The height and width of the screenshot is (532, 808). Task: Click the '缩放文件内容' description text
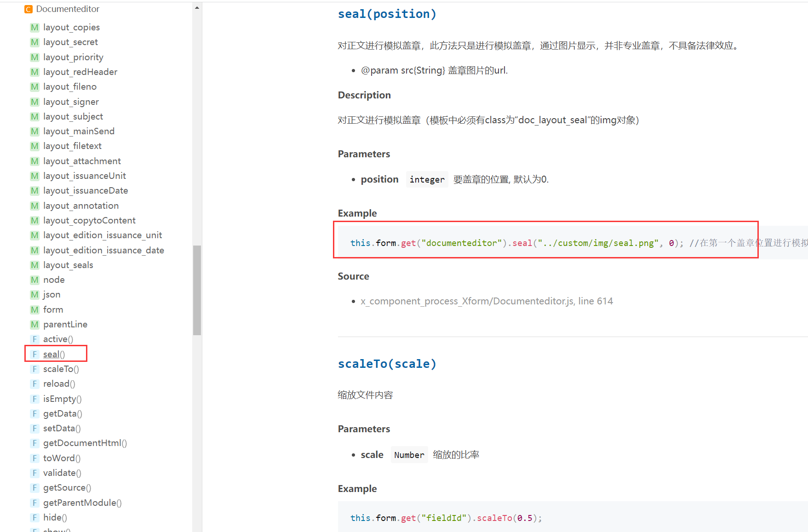pos(365,395)
